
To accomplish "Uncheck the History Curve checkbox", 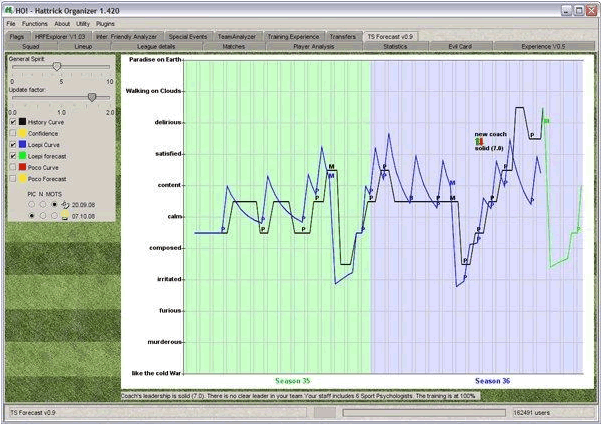I will (12, 122).
